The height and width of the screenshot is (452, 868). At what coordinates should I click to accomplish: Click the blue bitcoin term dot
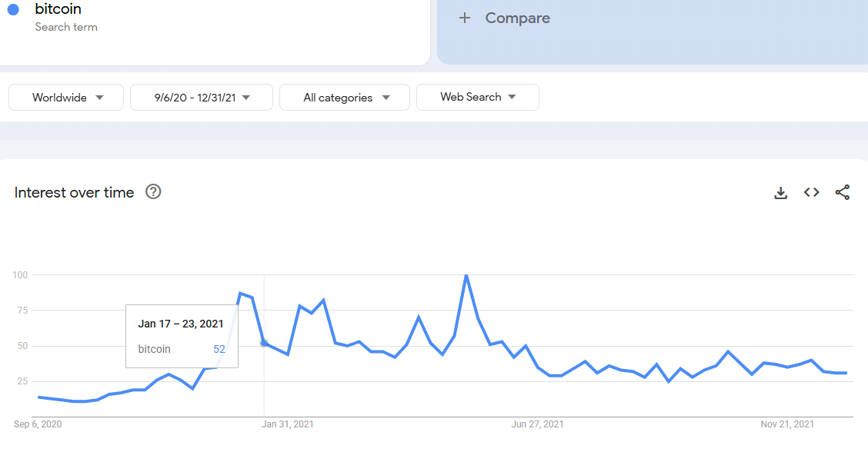click(13, 10)
